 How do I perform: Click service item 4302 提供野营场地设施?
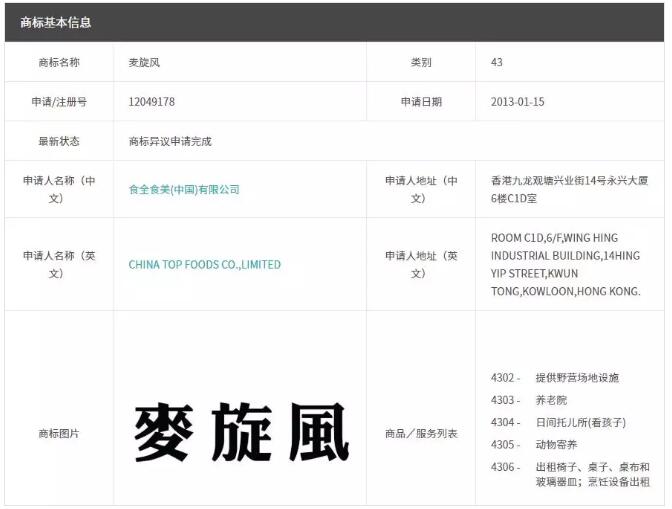pyautogui.click(x=555, y=378)
